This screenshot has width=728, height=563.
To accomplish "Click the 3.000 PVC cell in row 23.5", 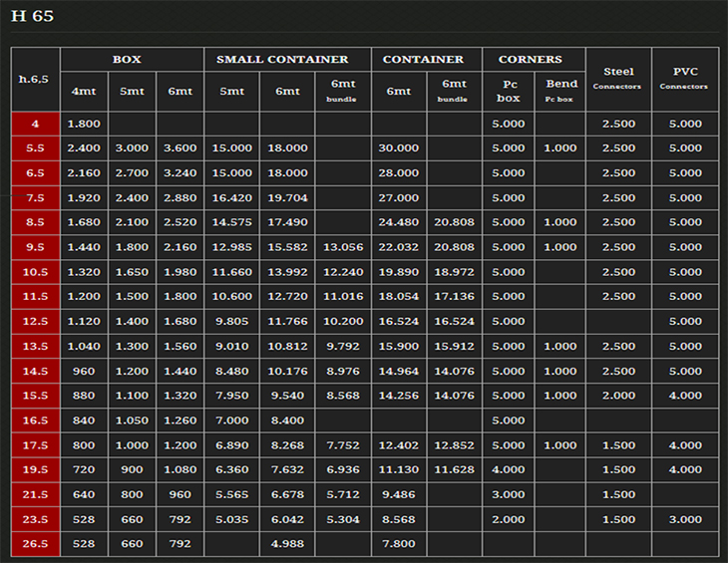I will coord(685,519).
